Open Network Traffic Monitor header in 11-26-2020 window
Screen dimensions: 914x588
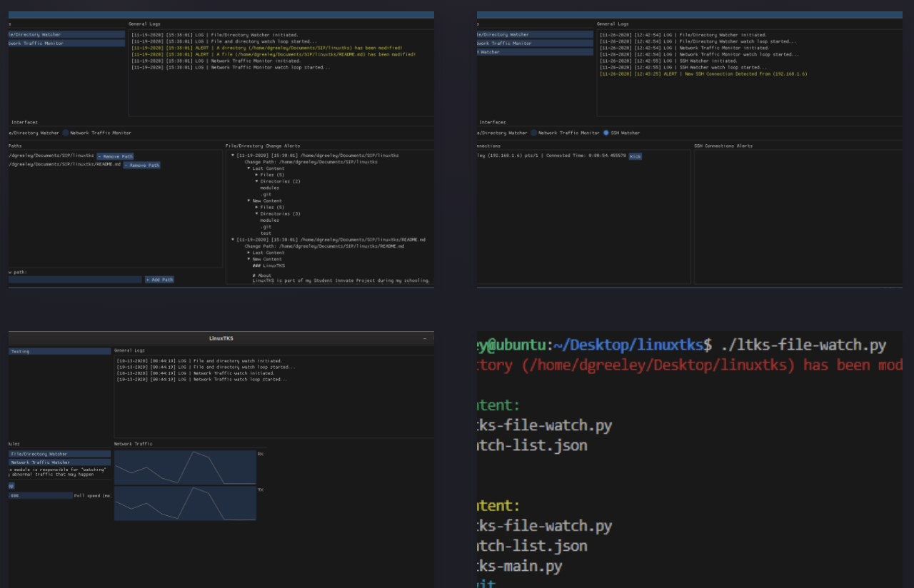535,43
